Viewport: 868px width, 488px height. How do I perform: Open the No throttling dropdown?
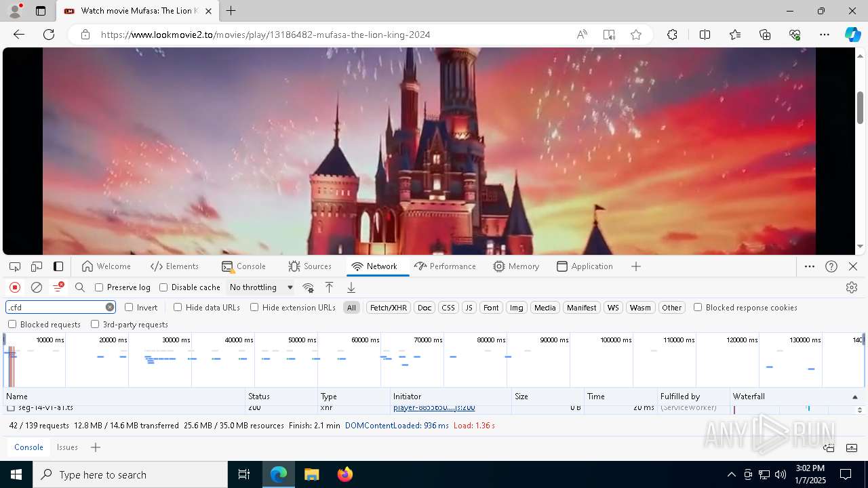coord(261,287)
